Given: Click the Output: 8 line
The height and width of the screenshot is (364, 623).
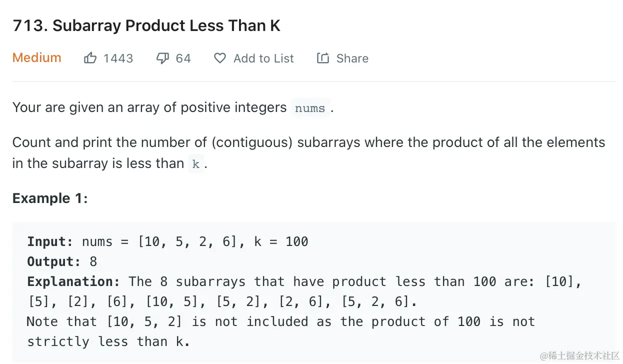Looking at the screenshot, I should (x=62, y=262).
